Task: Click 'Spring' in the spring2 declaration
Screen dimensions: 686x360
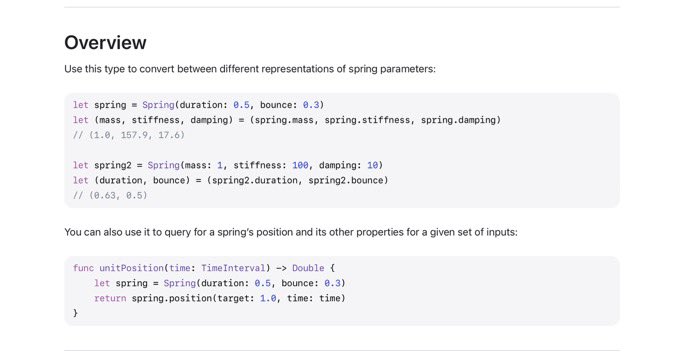Action: pyautogui.click(x=163, y=165)
